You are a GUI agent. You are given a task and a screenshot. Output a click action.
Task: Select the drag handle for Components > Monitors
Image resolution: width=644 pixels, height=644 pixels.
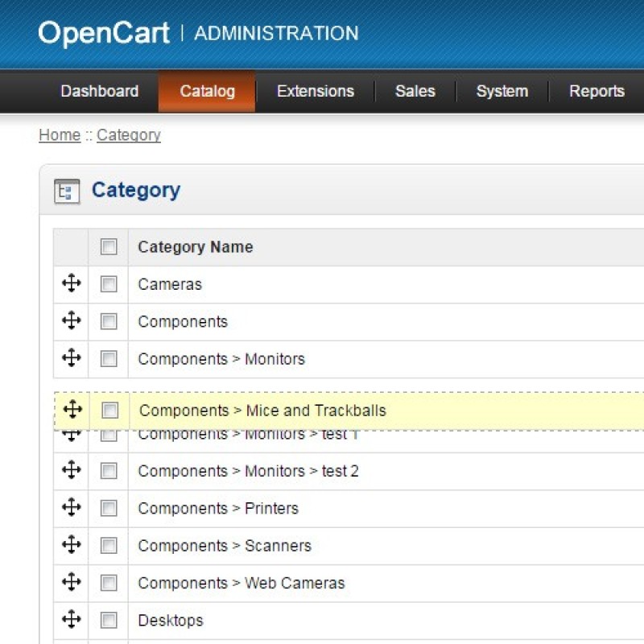click(71, 358)
